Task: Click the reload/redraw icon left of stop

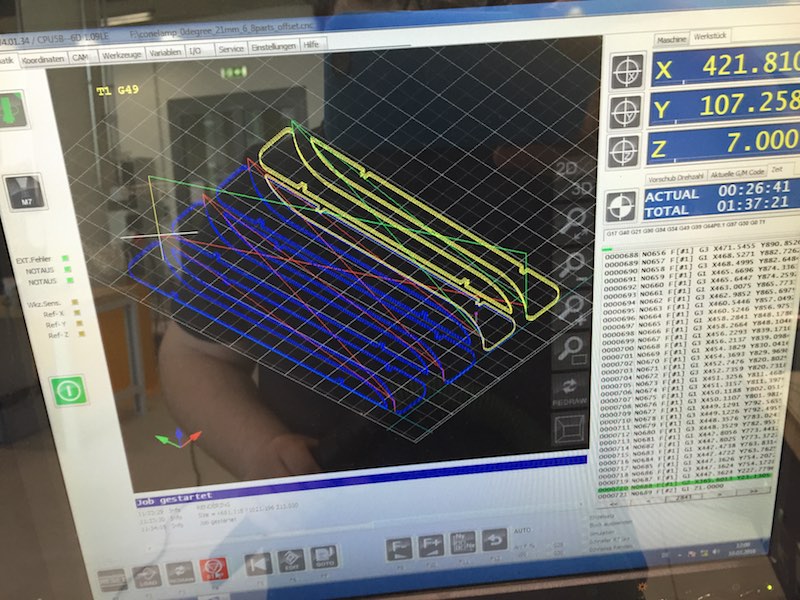Action: [180, 573]
